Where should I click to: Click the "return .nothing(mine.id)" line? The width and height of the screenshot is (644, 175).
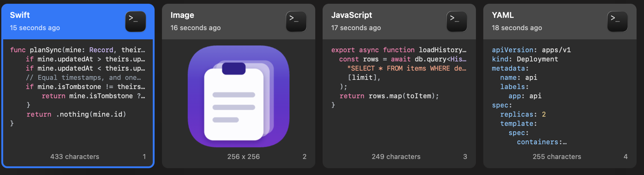76,114
